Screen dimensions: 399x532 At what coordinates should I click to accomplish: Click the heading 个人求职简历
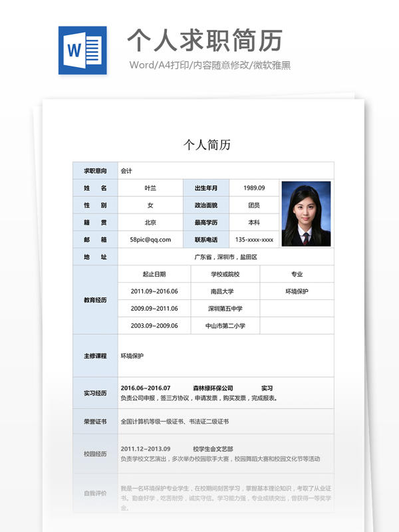tap(205, 41)
